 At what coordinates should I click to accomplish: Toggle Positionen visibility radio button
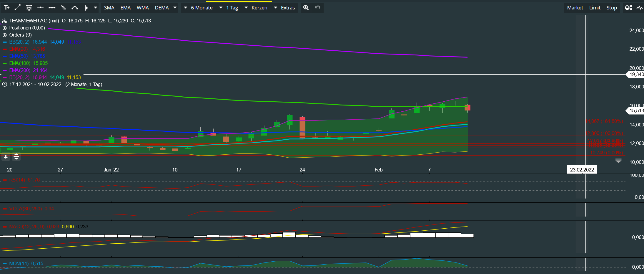coord(5,28)
